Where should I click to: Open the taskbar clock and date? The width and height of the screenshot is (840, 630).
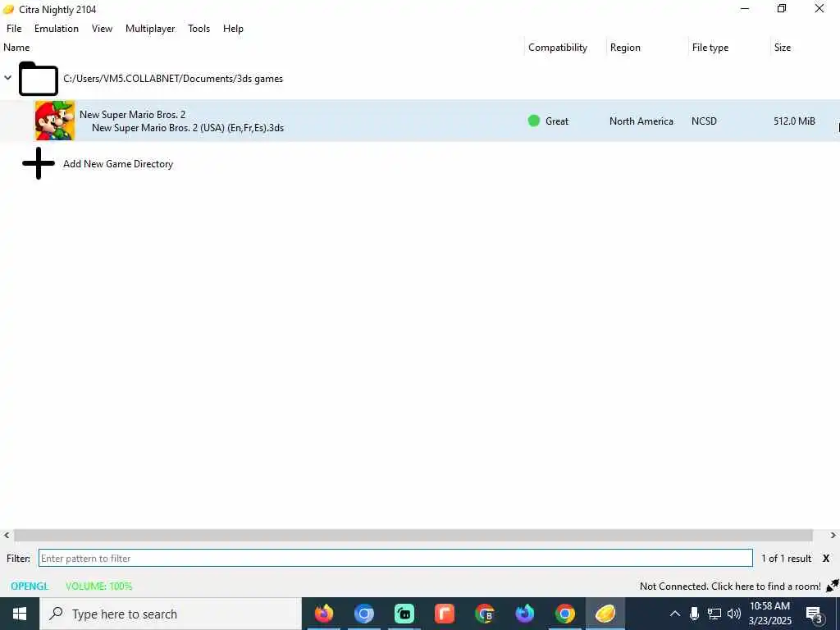(x=769, y=614)
